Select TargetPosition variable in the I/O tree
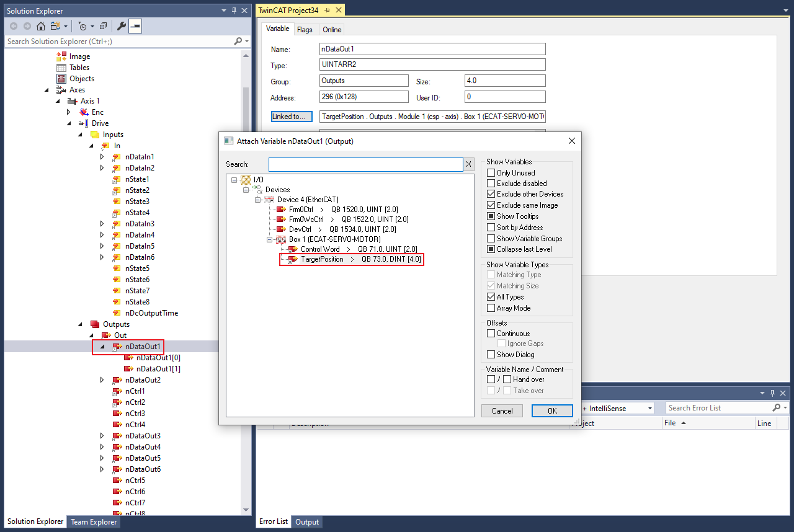The width and height of the screenshot is (794, 532). pos(322,259)
